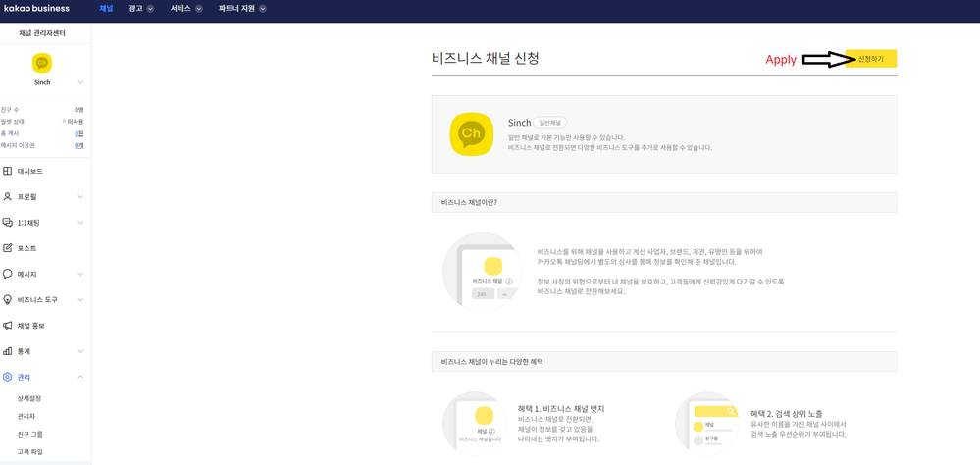Open 친구 그룹 under 관리
The image size is (980, 465).
pos(30,434)
